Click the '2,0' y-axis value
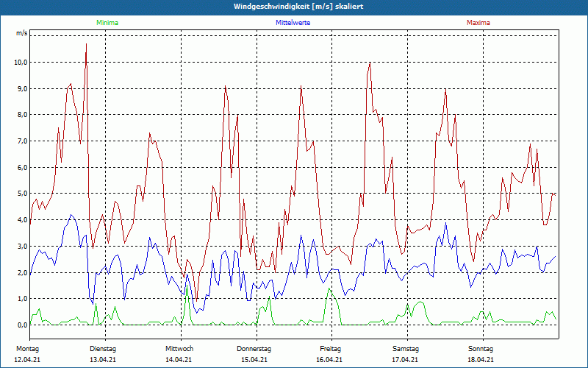588x368 pixels. 23,272
